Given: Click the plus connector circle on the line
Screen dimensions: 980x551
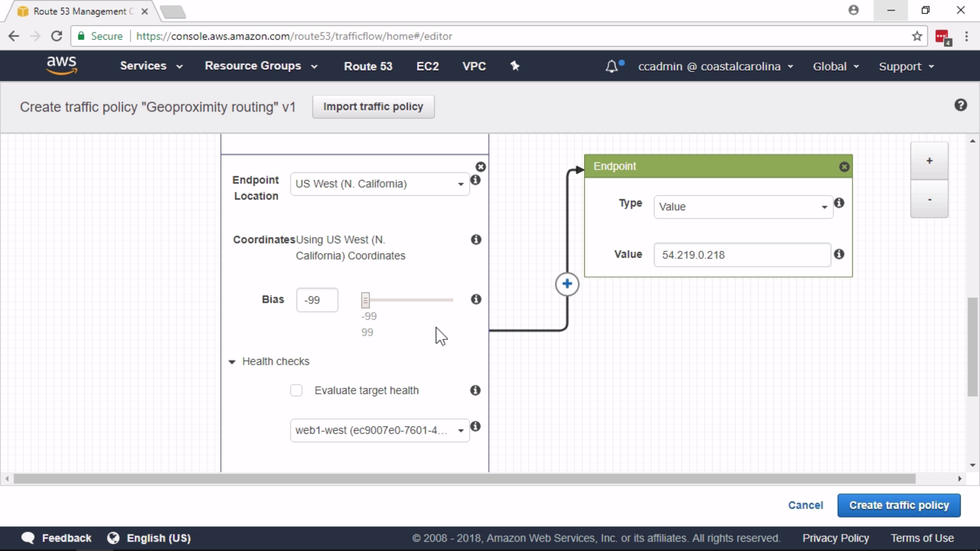Looking at the screenshot, I should [x=567, y=284].
